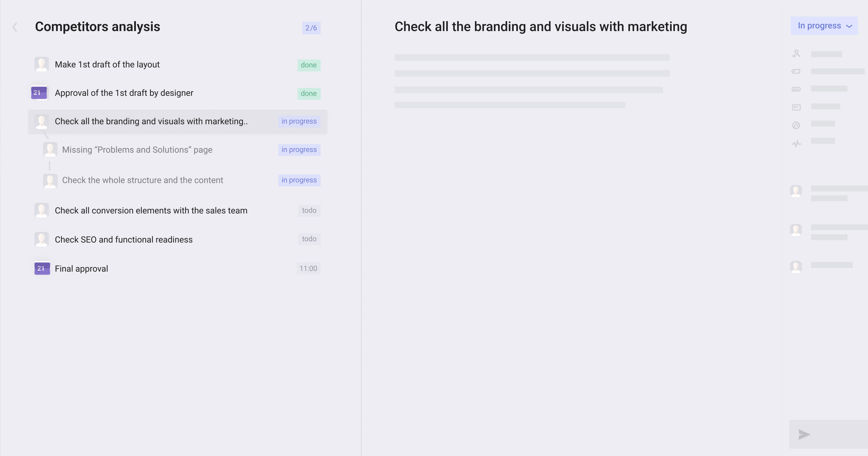Click task title Check all the branding heading
This screenshot has width=868, height=456.
541,27
